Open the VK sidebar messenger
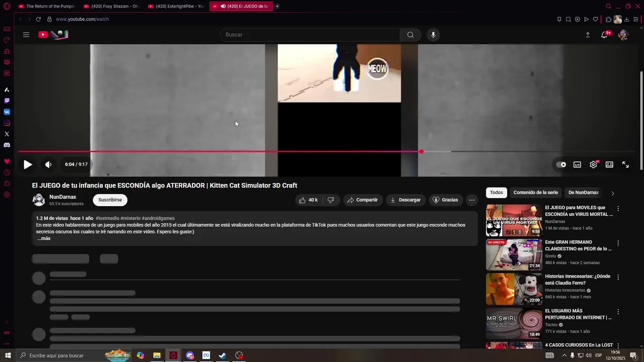Image resolution: width=644 pixels, height=362 pixels. pyautogui.click(x=7, y=112)
